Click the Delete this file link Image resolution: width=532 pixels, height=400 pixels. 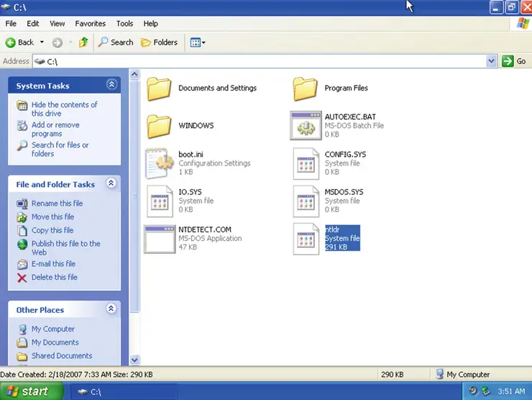tap(54, 277)
